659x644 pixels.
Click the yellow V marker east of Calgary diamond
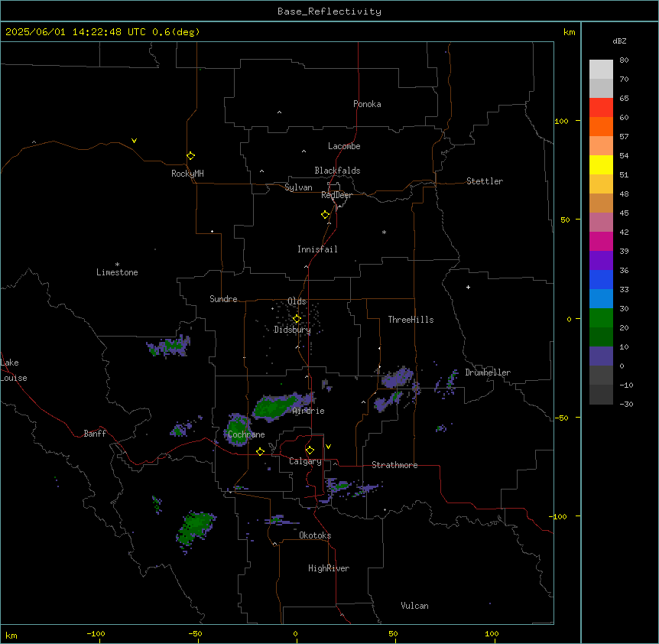tap(328, 447)
